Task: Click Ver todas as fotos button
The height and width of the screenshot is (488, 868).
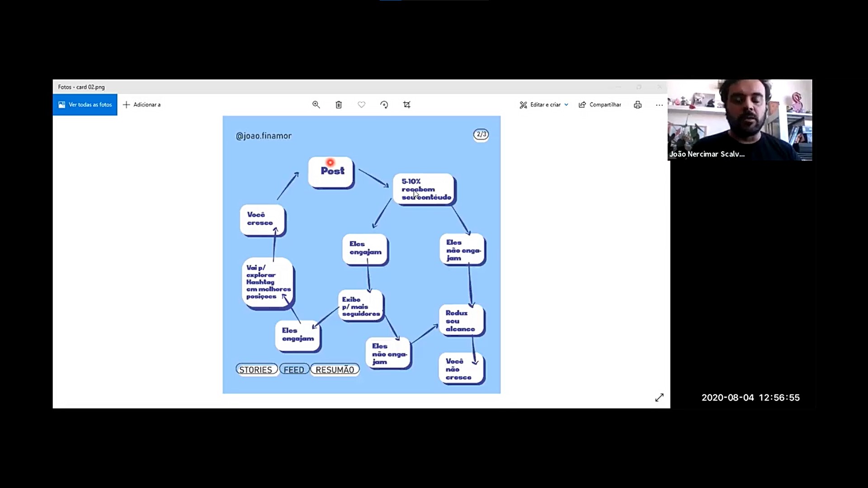Action: point(85,104)
